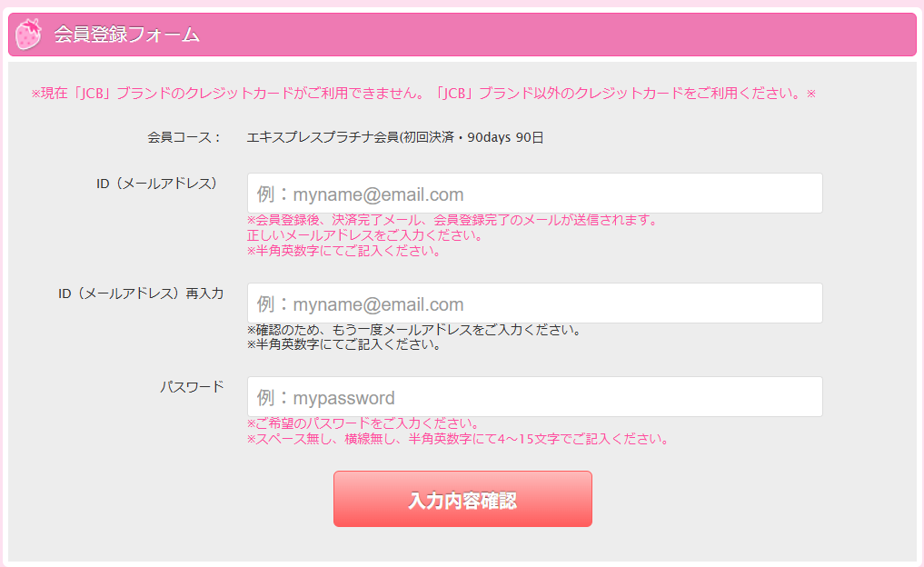Click the ID（メールアドレス）field label
This screenshot has height=567, width=924.
tap(156, 184)
